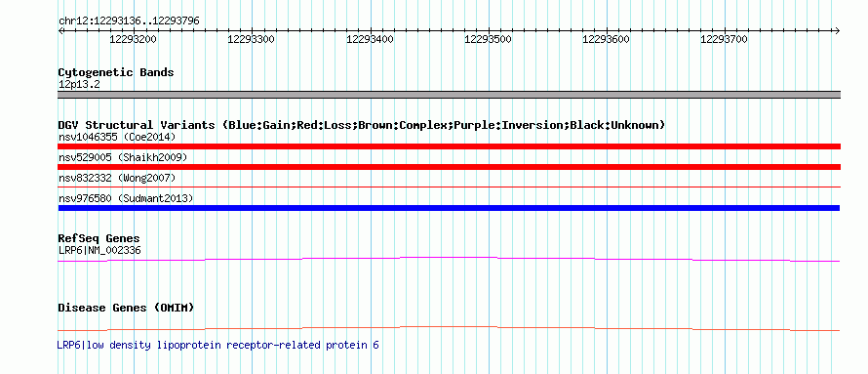Click the left arrowhead of the coordinate ruler
Image resolution: width=868 pixels, height=374 pixels.
pyautogui.click(x=60, y=30)
